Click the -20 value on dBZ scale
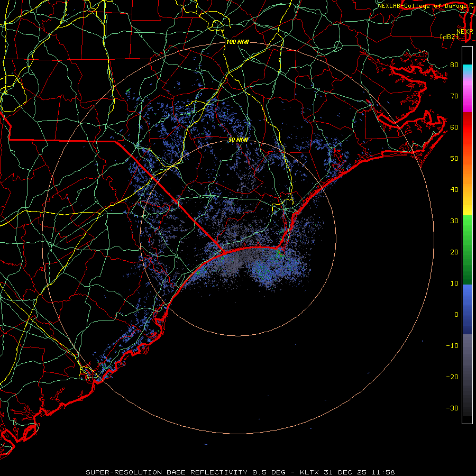This screenshot has width=476, height=476. click(452, 377)
